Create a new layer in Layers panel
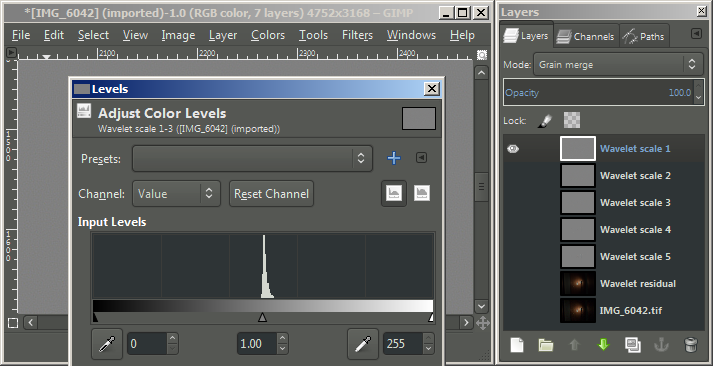Image resolution: width=713 pixels, height=366 pixels. pyautogui.click(x=517, y=345)
